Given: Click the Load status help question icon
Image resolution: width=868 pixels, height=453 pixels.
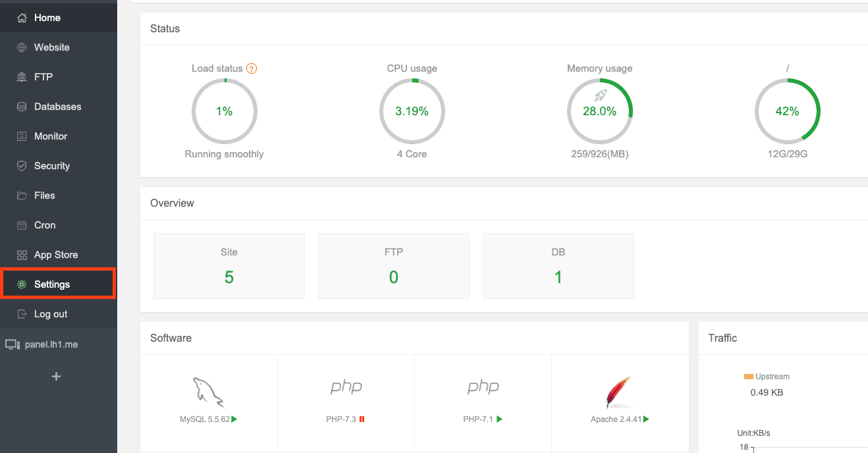Looking at the screenshot, I should [251, 68].
